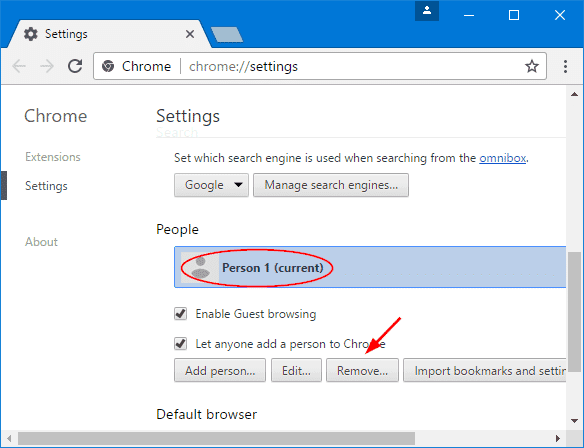Click the browser forward arrow
584x448 pixels.
click(47, 66)
